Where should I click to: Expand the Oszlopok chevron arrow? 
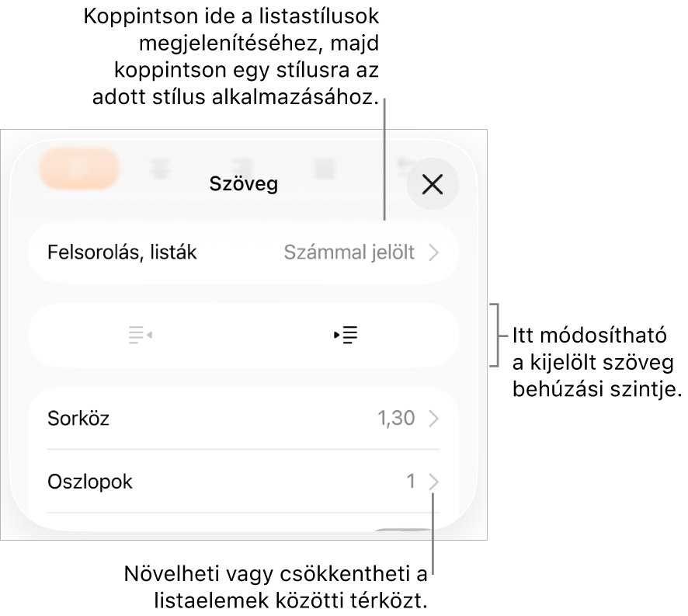point(433,482)
